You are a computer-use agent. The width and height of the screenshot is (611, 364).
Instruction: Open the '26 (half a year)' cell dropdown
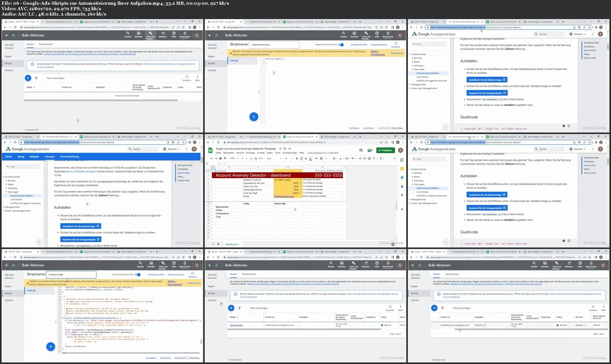(301, 180)
